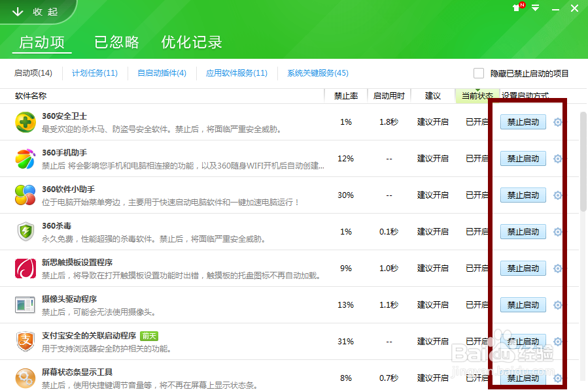Click the 屏幕状态条显示工具 gear icon

coord(26,378)
